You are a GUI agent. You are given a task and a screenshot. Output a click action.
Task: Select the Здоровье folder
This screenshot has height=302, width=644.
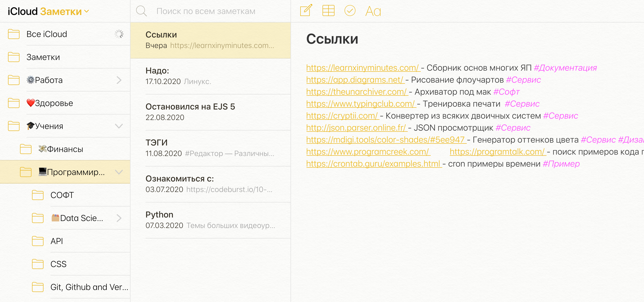pos(54,103)
